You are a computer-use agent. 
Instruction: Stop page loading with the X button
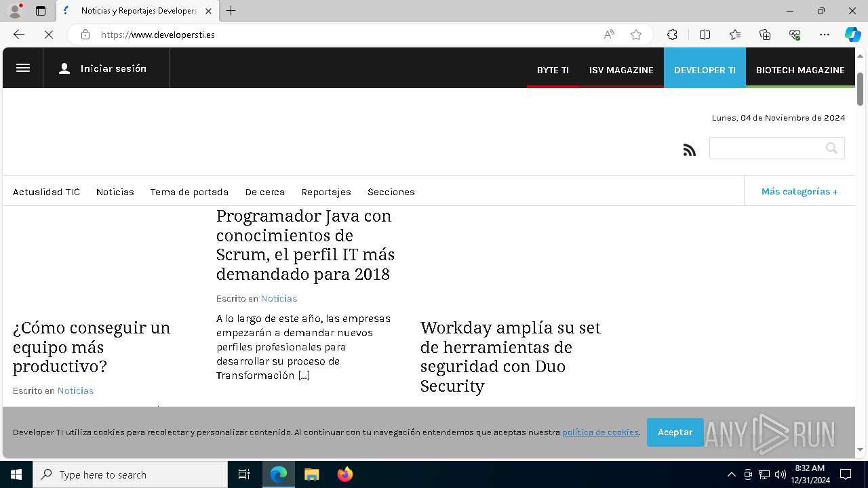(49, 35)
